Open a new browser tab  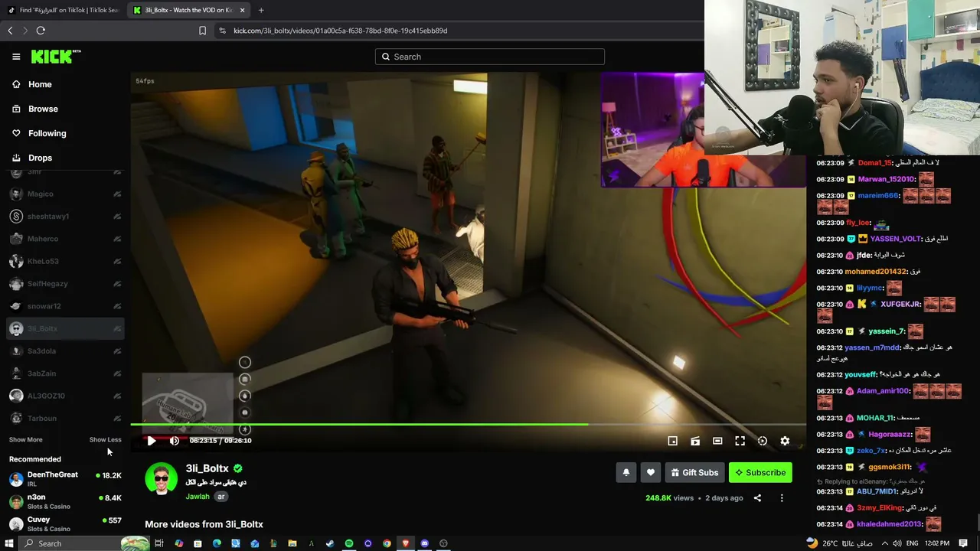click(x=261, y=10)
